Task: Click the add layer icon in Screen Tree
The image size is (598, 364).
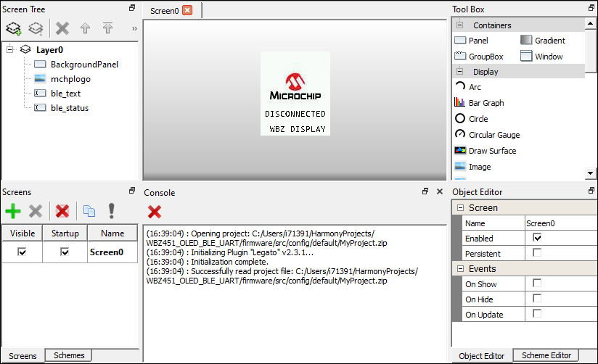Action: tap(13, 28)
